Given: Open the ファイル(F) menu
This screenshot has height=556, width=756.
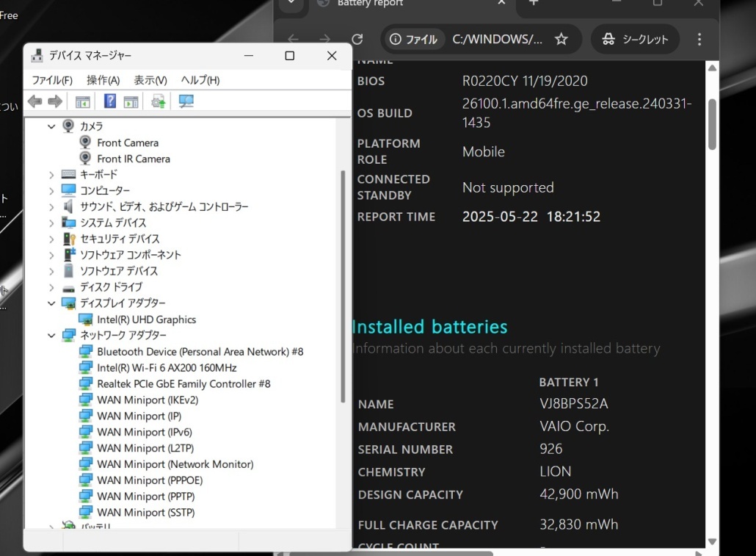Looking at the screenshot, I should [x=52, y=80].
